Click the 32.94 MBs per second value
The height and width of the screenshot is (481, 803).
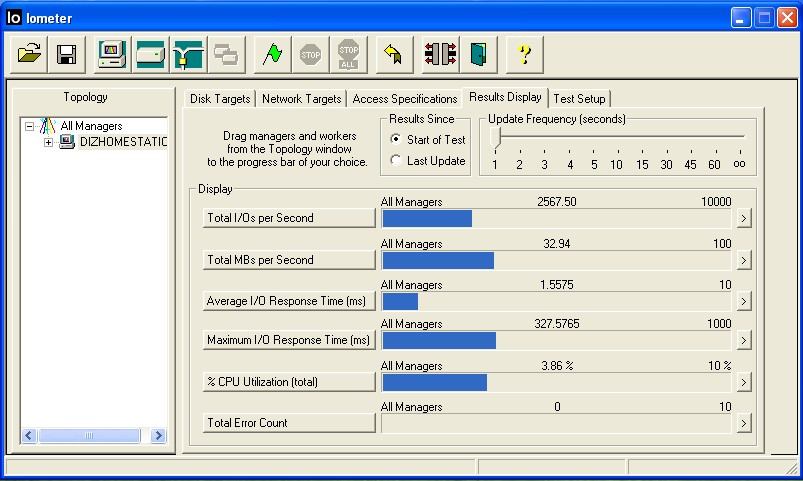557,244
